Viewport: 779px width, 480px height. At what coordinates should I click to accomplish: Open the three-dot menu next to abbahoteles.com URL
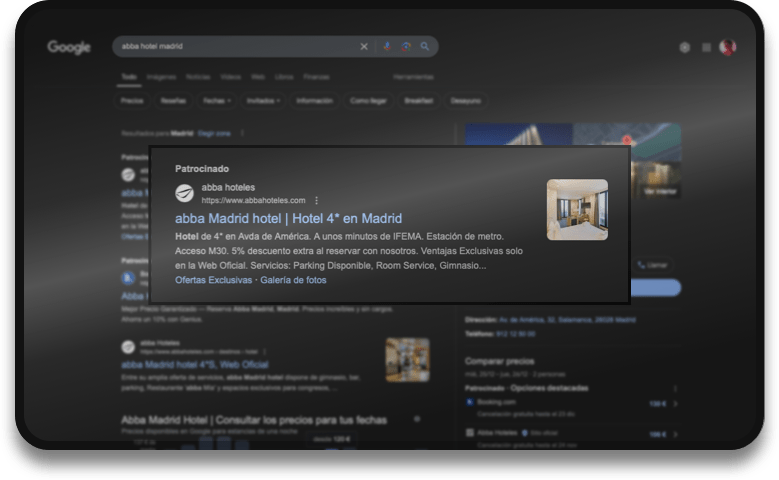click(316, 200)
